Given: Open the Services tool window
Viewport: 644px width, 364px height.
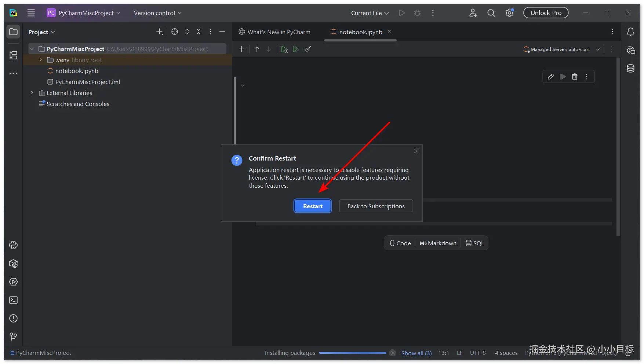Looking at the screenshot, I should click(13, 282).
